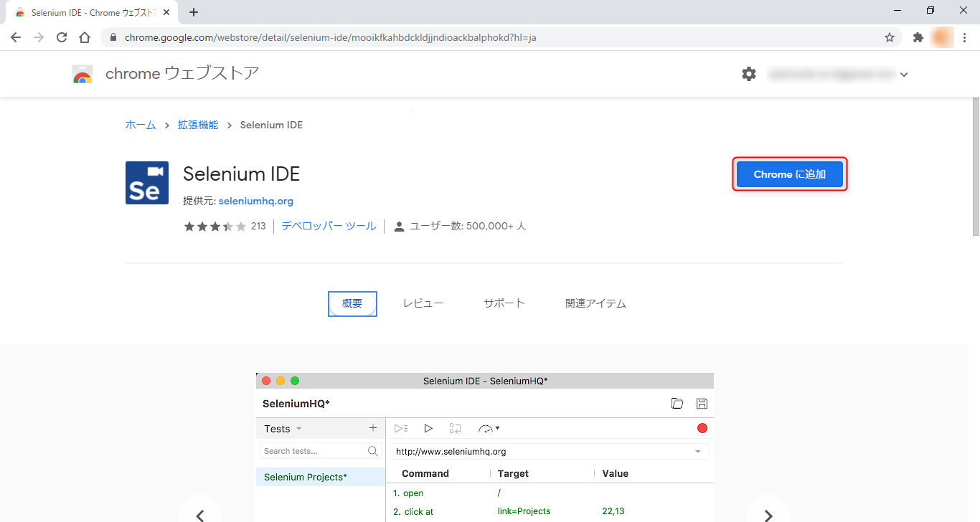Navigate back to previous page
980x522 pixels.
16,37
